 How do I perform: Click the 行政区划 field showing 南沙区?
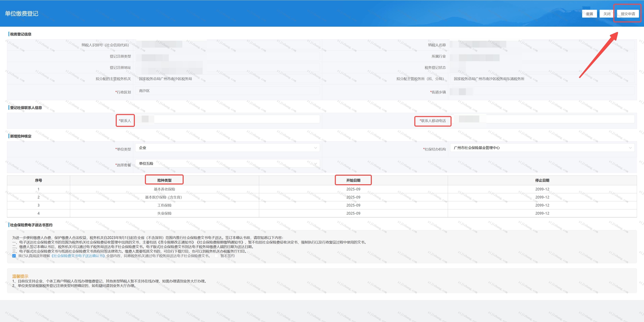point(228,91)
